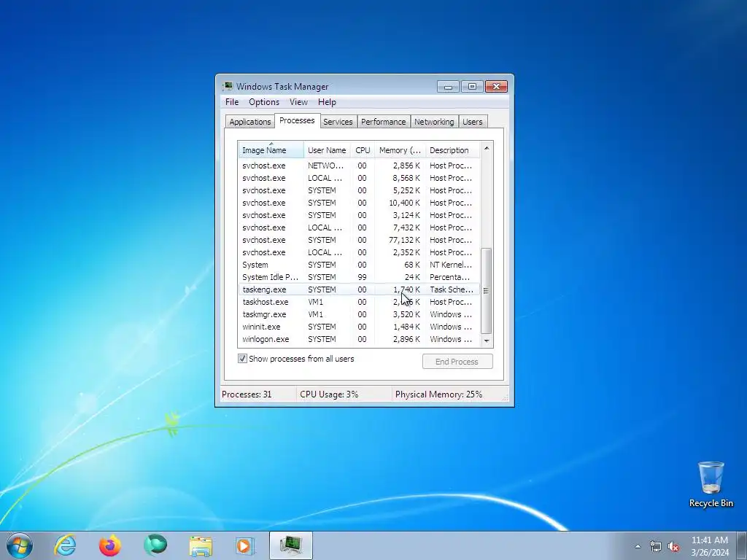Open the Recycle Bin desktop icon
Viewport: 747px width, 560px height.
coord(711,484)
